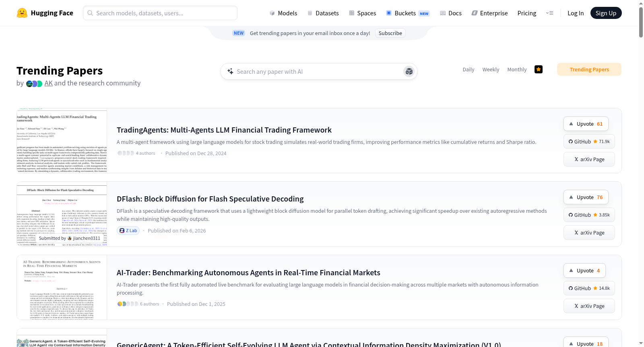
Task: Click the NEW badge in email banner
Action: click(239, 33)
